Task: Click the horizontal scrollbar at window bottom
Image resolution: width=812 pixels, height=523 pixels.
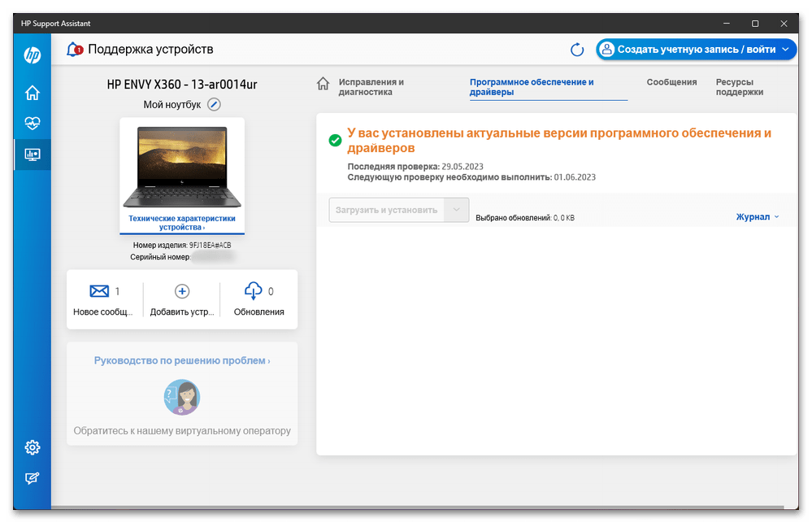Action: [417, 507]
